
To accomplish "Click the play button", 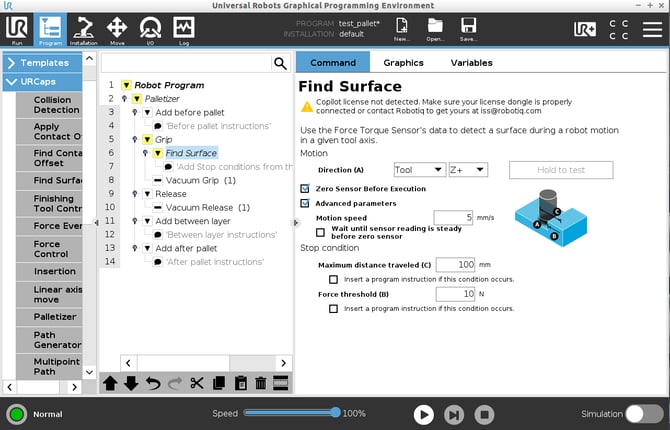I will click(423, 414).
